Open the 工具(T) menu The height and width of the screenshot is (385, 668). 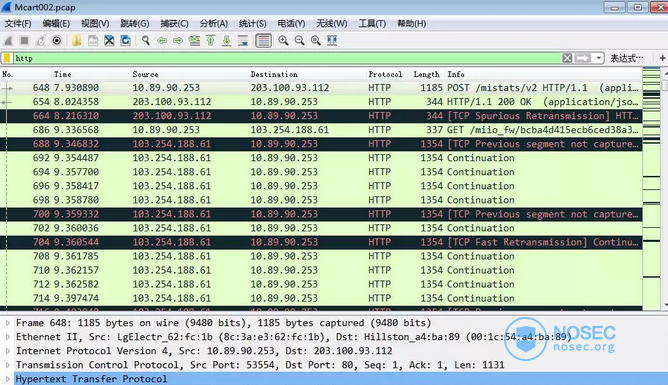coord(372,24)
